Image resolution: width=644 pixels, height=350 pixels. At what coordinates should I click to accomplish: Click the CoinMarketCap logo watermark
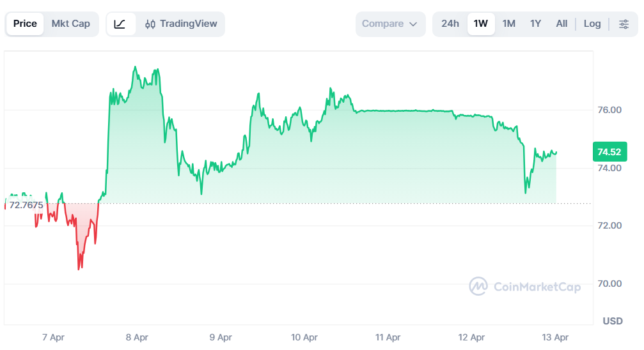525,286
